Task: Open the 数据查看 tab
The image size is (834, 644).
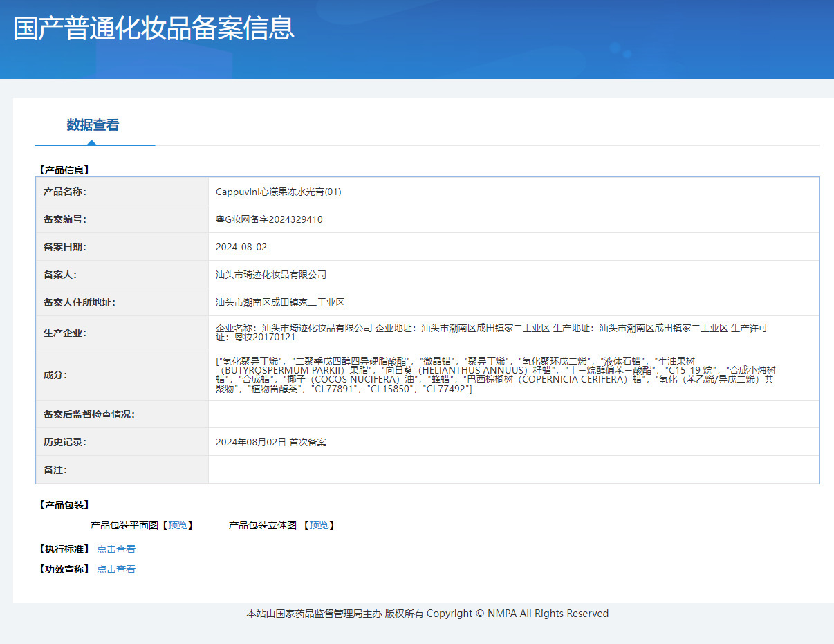Action: [93, 125]
